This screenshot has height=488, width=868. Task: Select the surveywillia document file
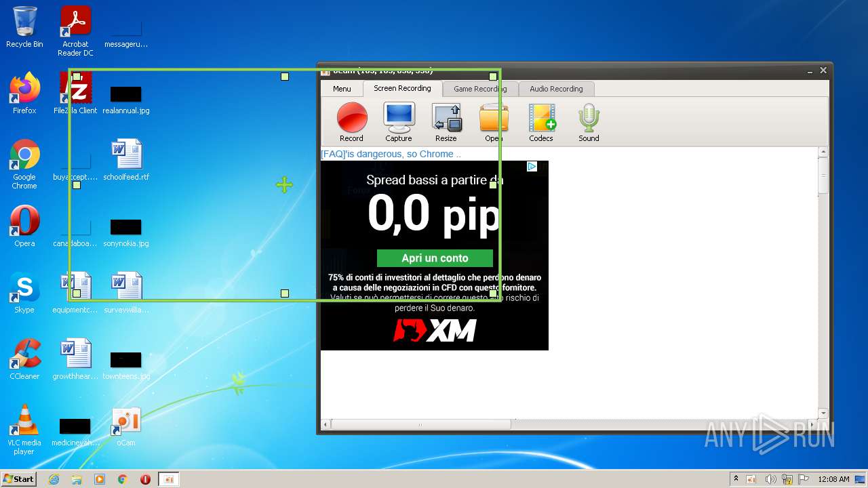(x=126, y=293)
